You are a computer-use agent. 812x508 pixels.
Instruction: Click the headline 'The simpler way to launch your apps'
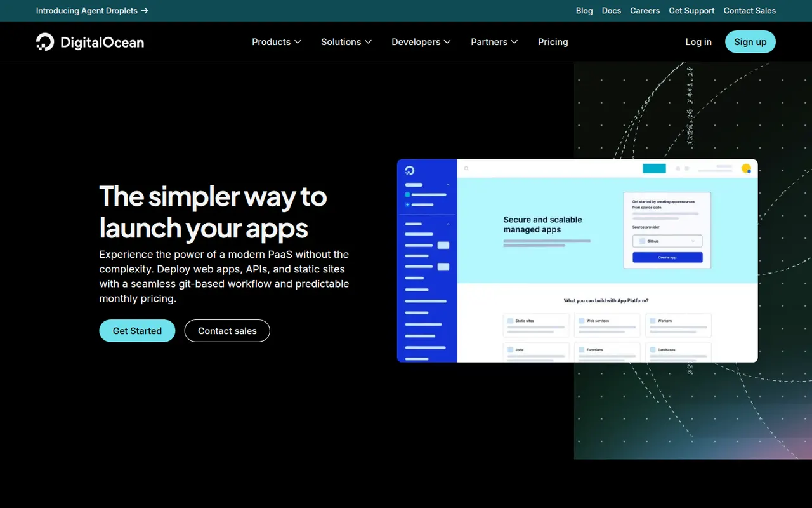coord(213,212)
